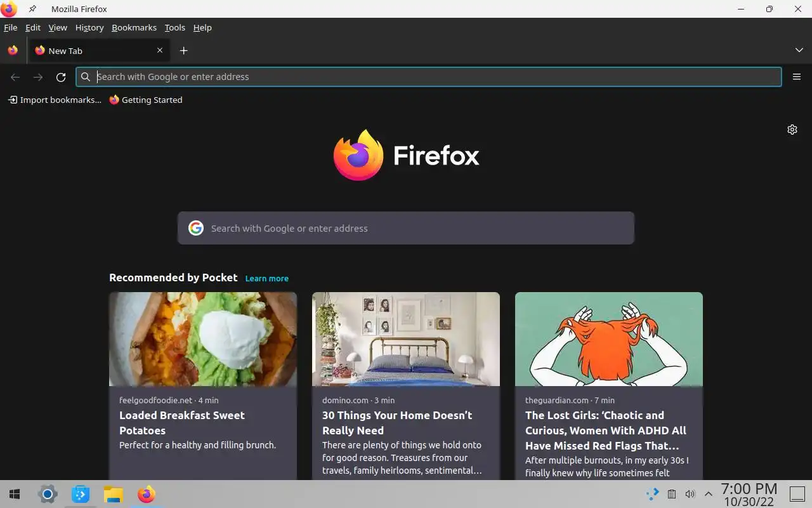
Task: Open the Start menu on taskbar
Action: [15, 494]
